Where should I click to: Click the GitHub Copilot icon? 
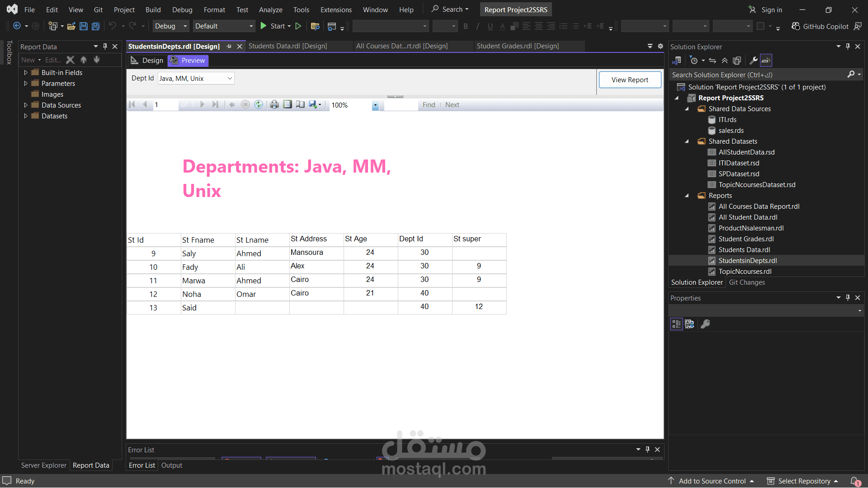coord(796,26)
